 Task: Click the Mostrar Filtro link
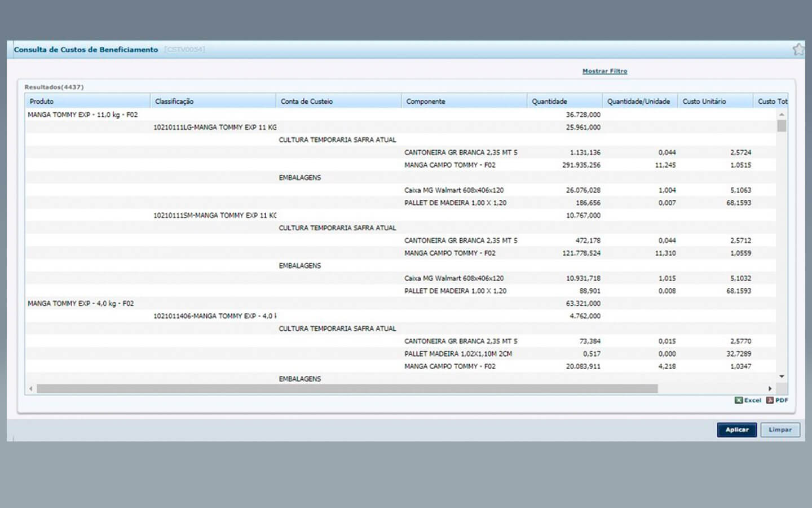(604, 71)
